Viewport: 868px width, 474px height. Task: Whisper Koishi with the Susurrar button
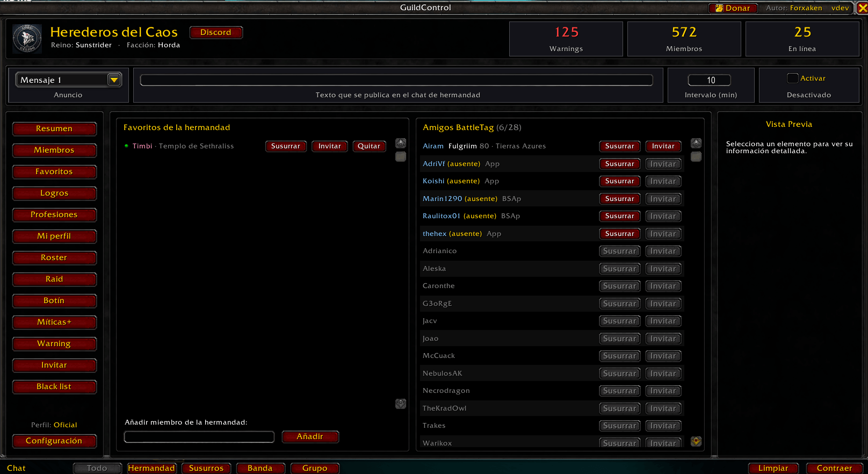pyautogui.click(x=620, y=181)
